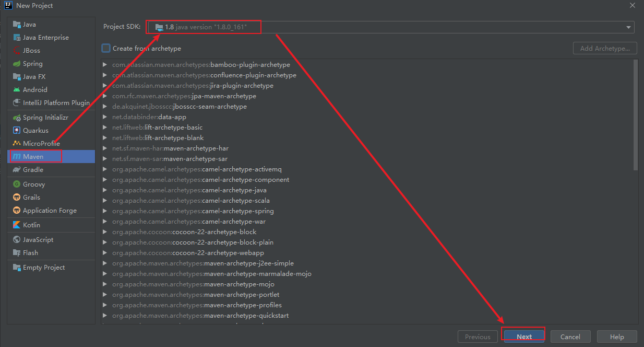The width and height of the screenshot is (644, 347).
Task: Click the Help button
Action: pos(617,337)
